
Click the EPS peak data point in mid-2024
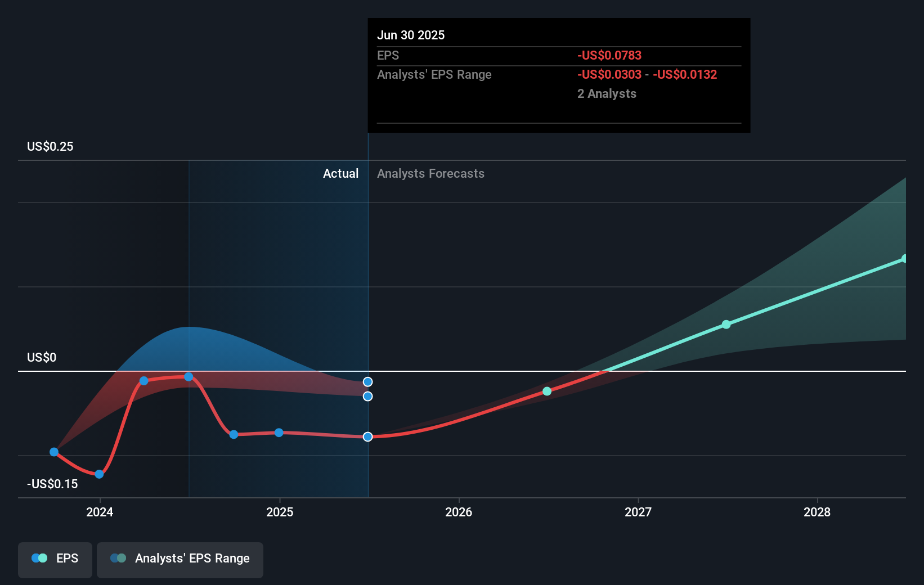189,377
